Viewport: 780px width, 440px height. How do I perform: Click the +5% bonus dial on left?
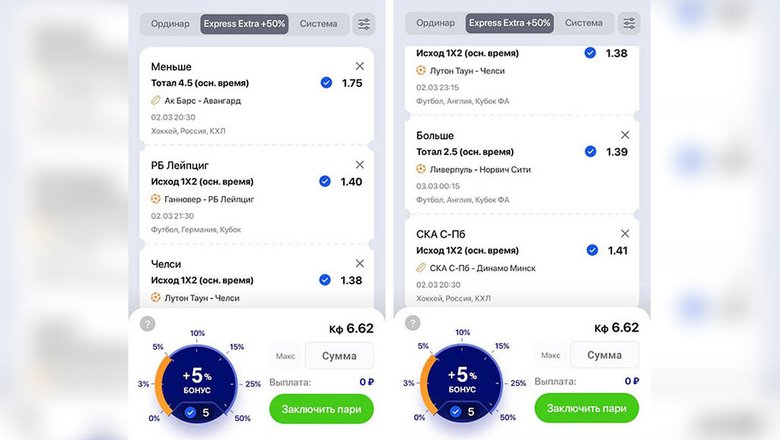coord(197,382)
